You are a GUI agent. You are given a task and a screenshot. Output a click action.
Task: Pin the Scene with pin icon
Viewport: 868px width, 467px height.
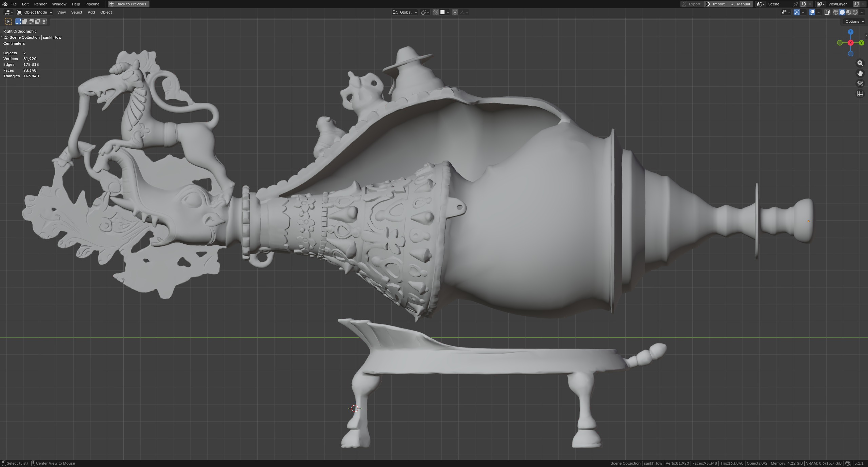pos(796,4)
